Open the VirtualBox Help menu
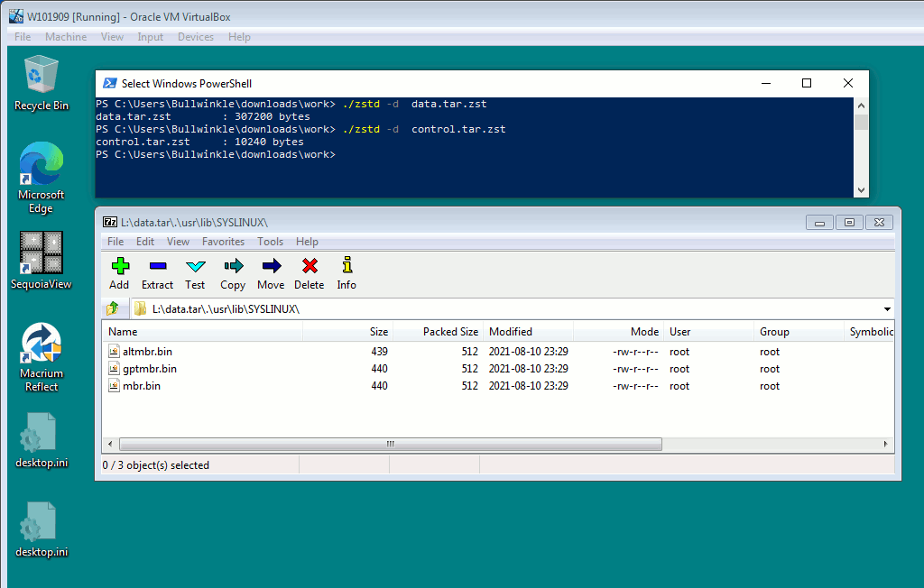Screen dimensions: 924x588 [x=239, y=37]
